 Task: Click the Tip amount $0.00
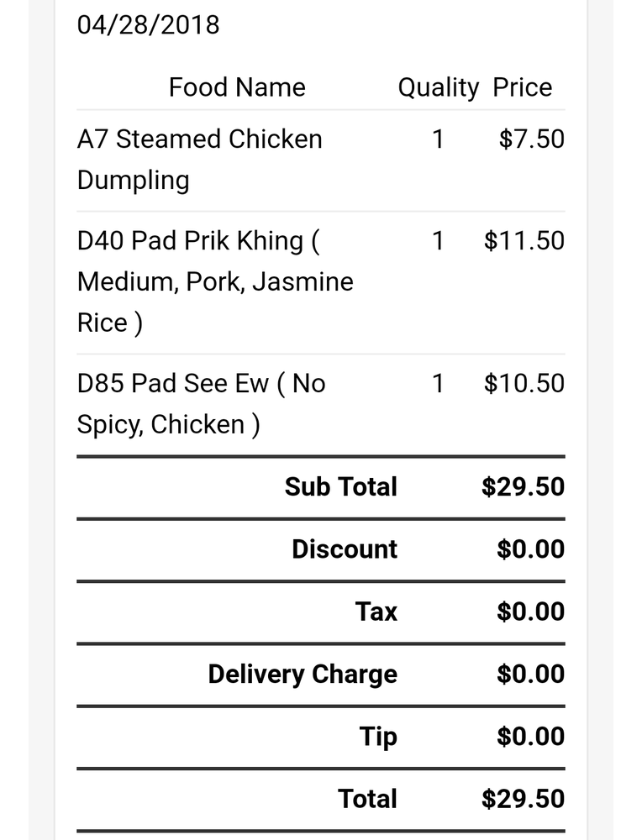point(530,737)
